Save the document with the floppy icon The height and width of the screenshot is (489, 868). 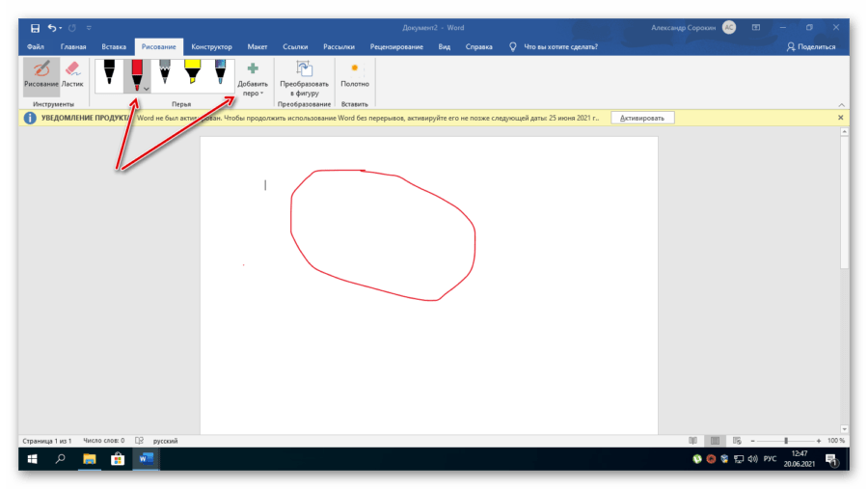pyautogui.click(x=35, y=28)
